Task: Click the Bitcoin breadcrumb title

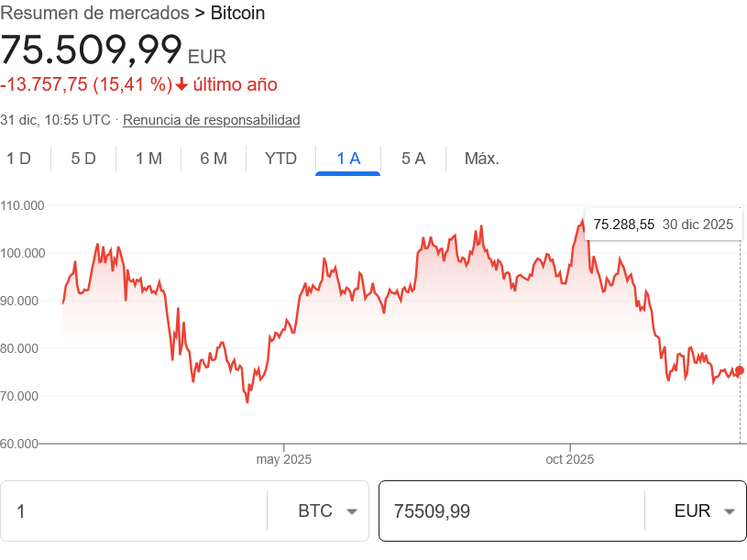Action: pyautogui.click(x=237, y=13)
